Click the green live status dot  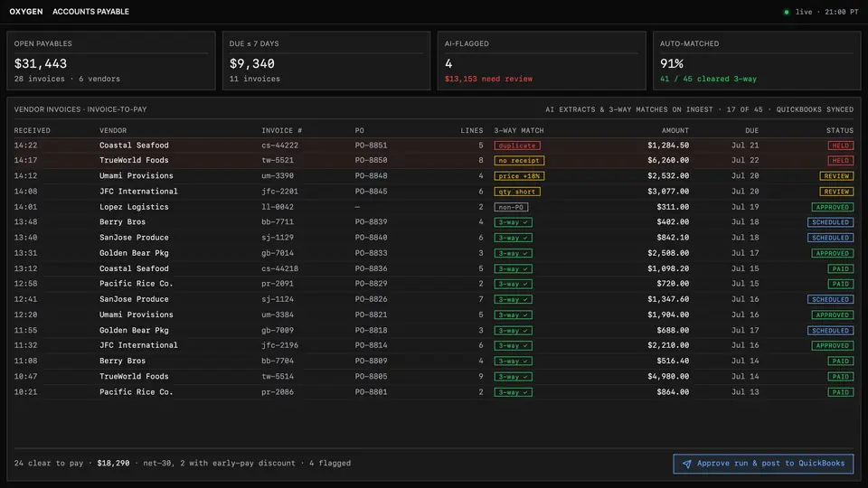point(786,12)
